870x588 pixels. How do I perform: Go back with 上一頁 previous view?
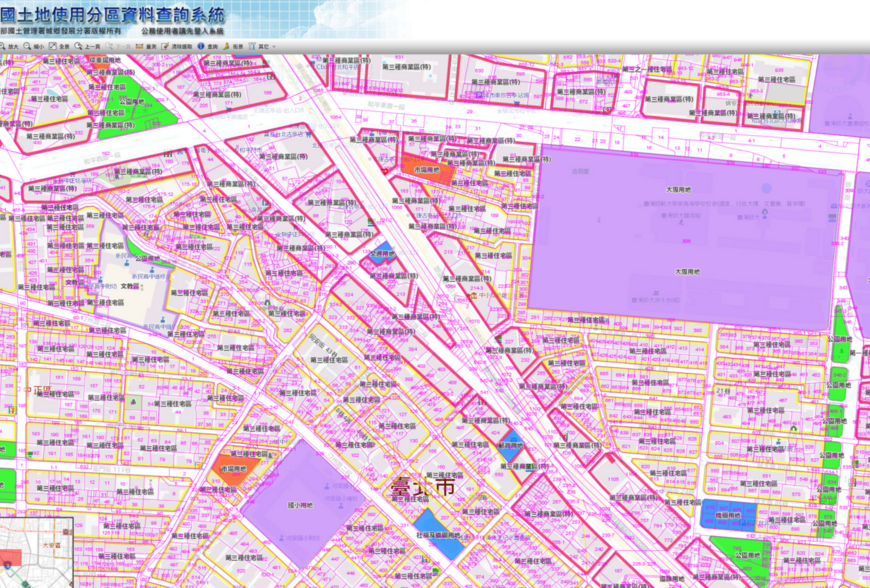(x=89, y=46)
